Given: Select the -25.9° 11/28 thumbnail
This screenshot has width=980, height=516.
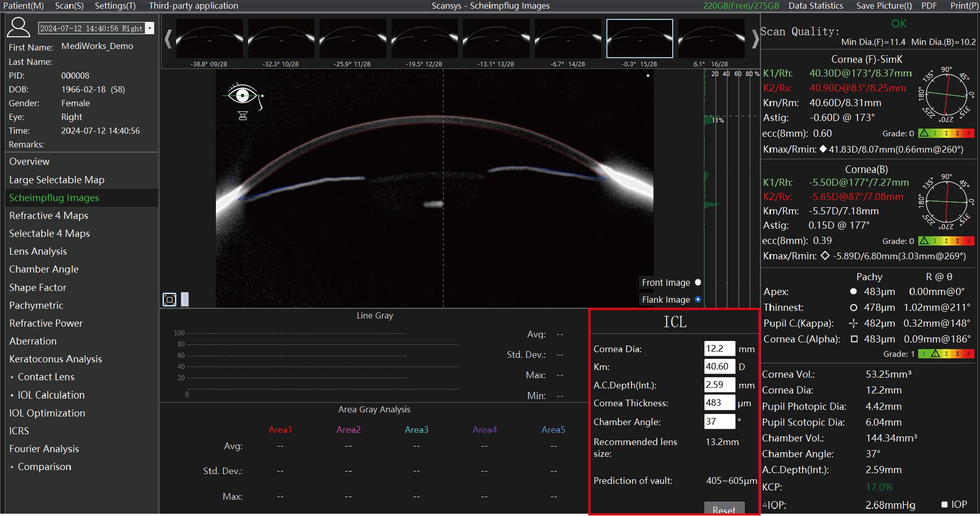Looking at the screenshot, I should (x=353, y=39).
